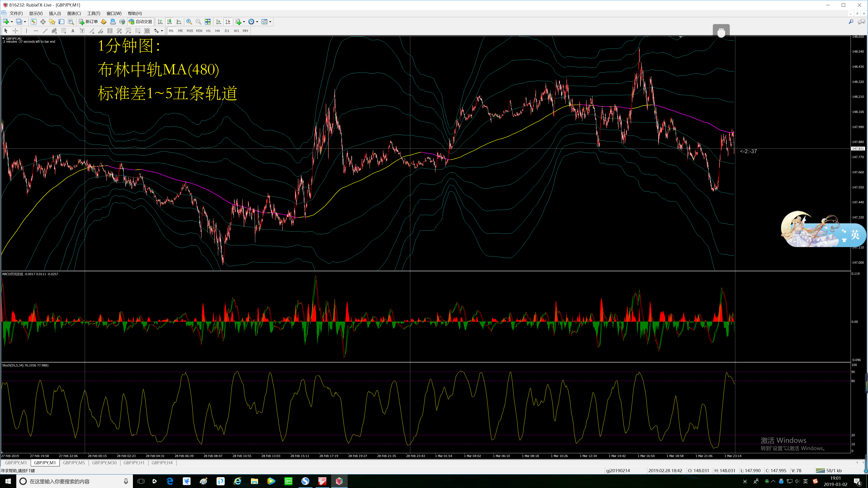Toggle the 自动交易 auto trading button

click(141, 21)
